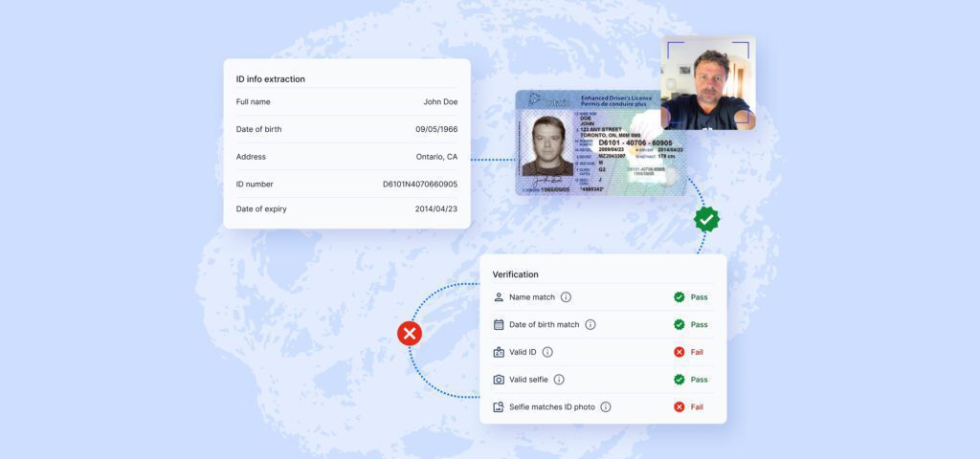Click the icon beside Selfie matches ID photo
Screen dimensions: 980x459
click(x=499, y=407)
